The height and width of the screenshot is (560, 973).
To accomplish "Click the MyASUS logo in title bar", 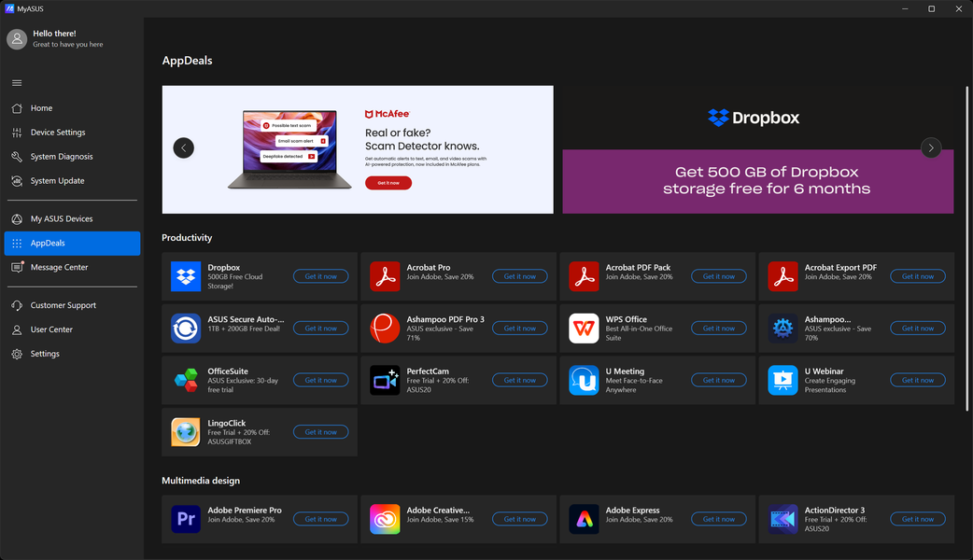I will 9,8.
